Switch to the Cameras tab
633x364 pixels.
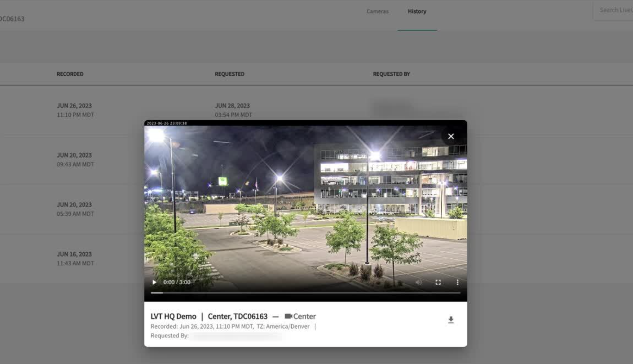(x=377, y=11)
